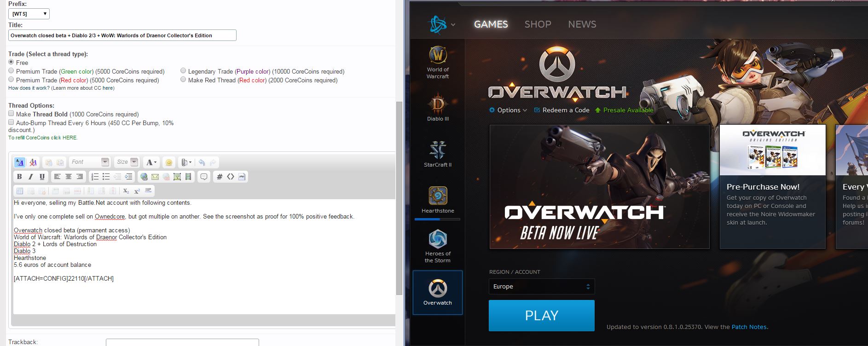
Task: Wrap selection in CODE hash tags
Action: (x=220, y=176)
